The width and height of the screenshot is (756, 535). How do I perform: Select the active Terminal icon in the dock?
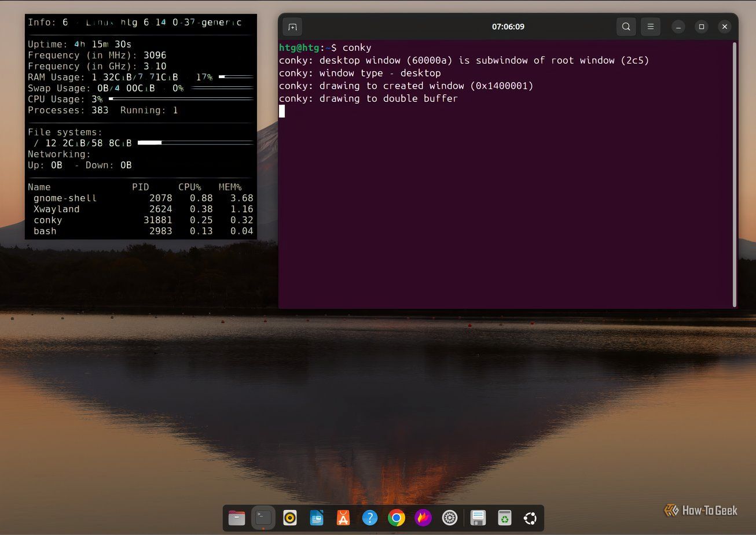pos(263,518)
